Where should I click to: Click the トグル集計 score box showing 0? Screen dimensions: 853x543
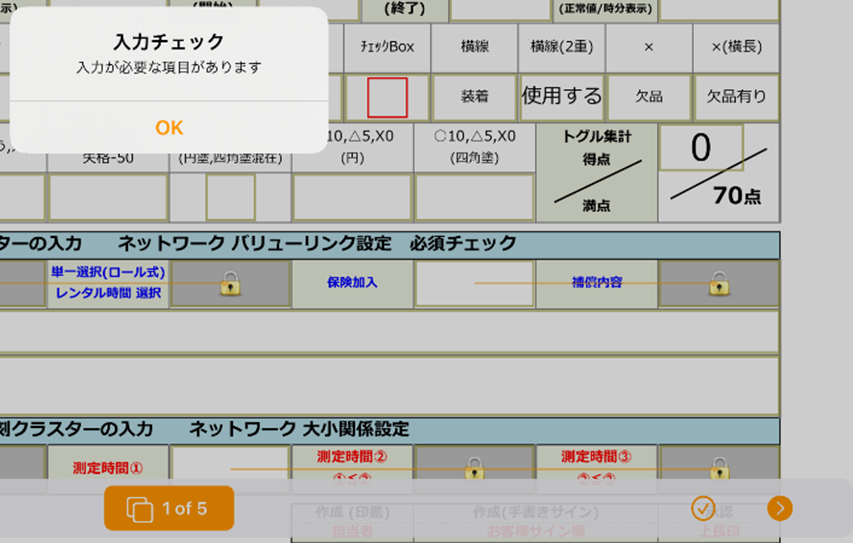[x=701, y=148]
